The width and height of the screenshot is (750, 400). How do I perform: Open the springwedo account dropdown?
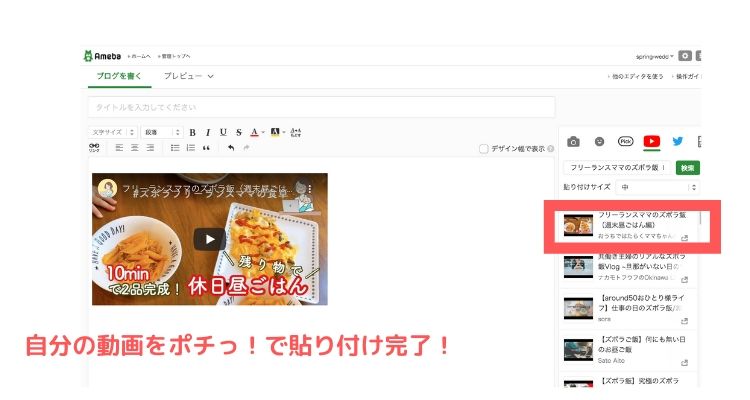(654, 56)
